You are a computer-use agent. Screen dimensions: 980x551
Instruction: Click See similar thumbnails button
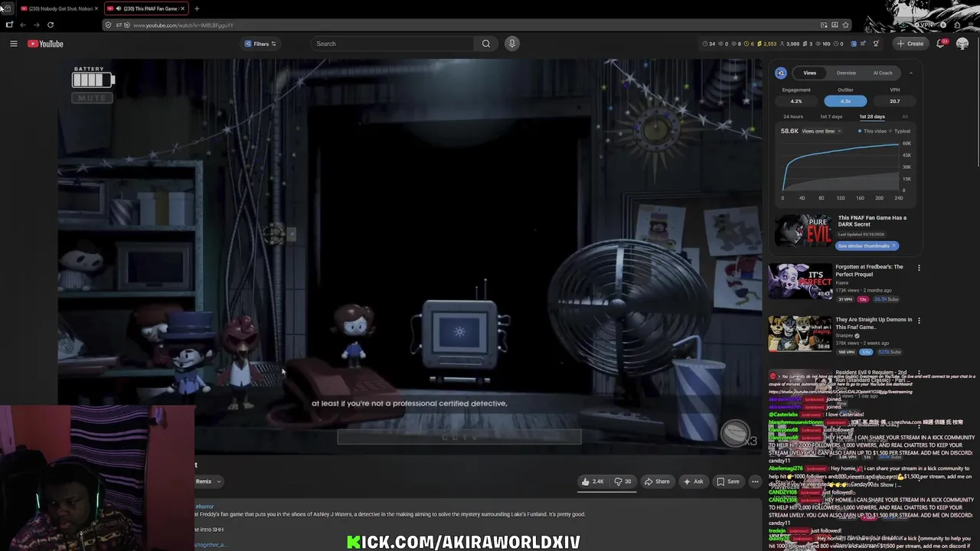(867, 246)
